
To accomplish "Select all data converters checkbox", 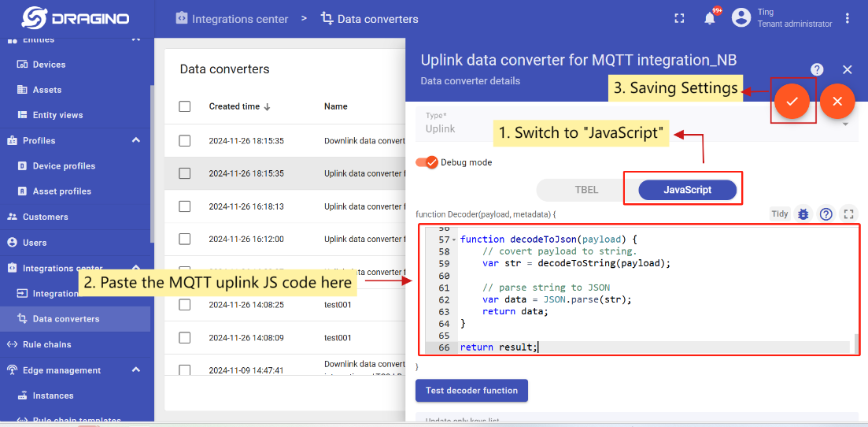I will tap(185, 106).
